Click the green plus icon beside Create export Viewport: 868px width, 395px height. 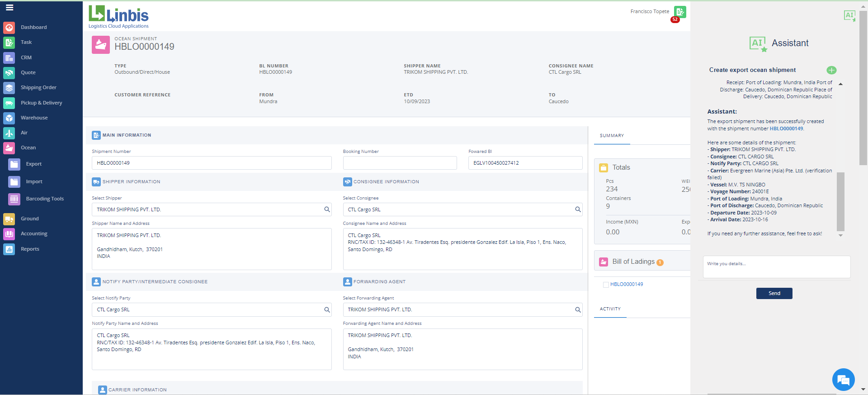(x=831, y=70)
